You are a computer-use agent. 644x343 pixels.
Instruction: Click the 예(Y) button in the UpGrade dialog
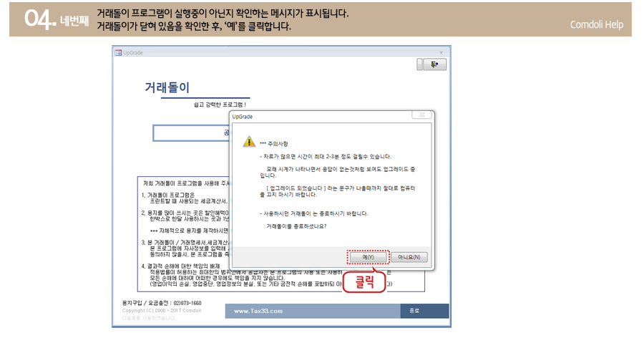368,257
